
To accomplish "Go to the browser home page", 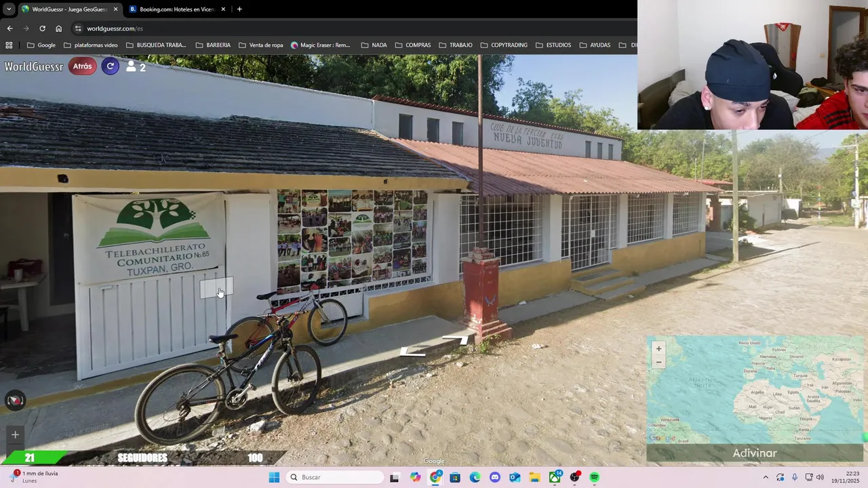I will tap(58, 28).
